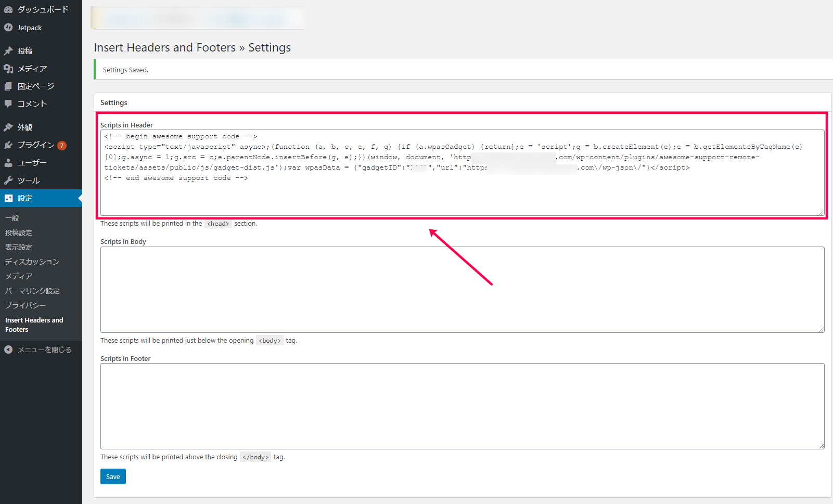Click the user icon beside ユーザー
The image size is (833, 504).
pos(8,163)
